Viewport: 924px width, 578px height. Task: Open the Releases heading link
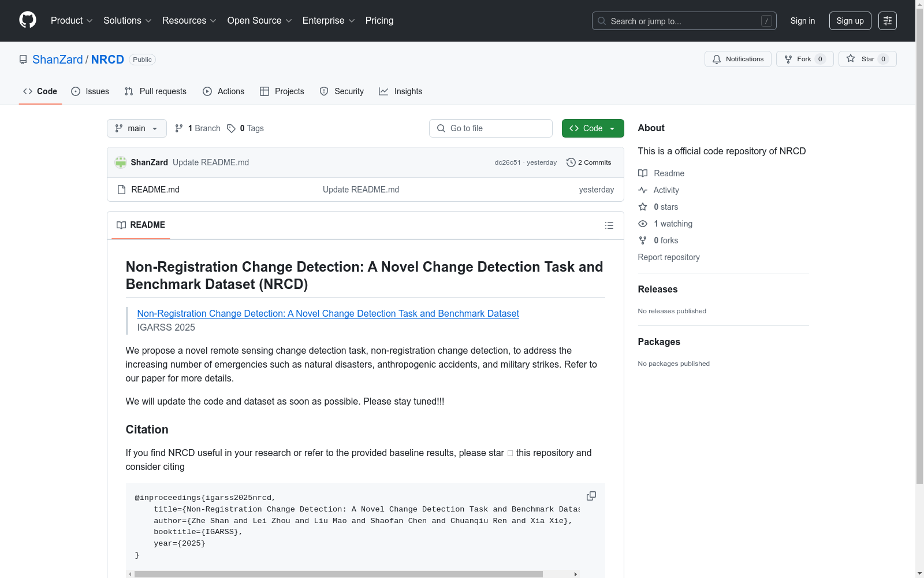(658, 289)
